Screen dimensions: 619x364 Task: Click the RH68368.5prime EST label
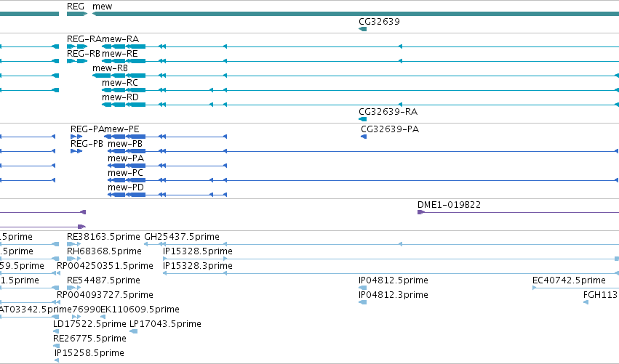coord(104,251)
